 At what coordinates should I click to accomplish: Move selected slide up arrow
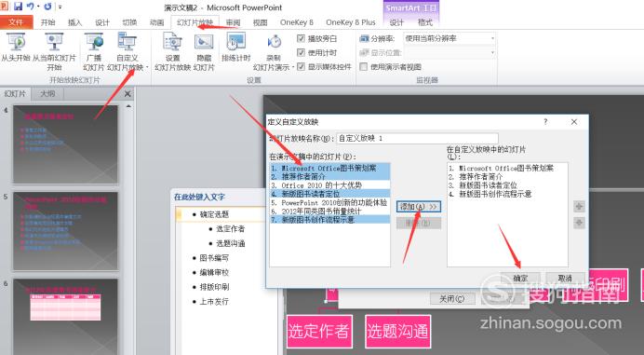pos(579,207)
